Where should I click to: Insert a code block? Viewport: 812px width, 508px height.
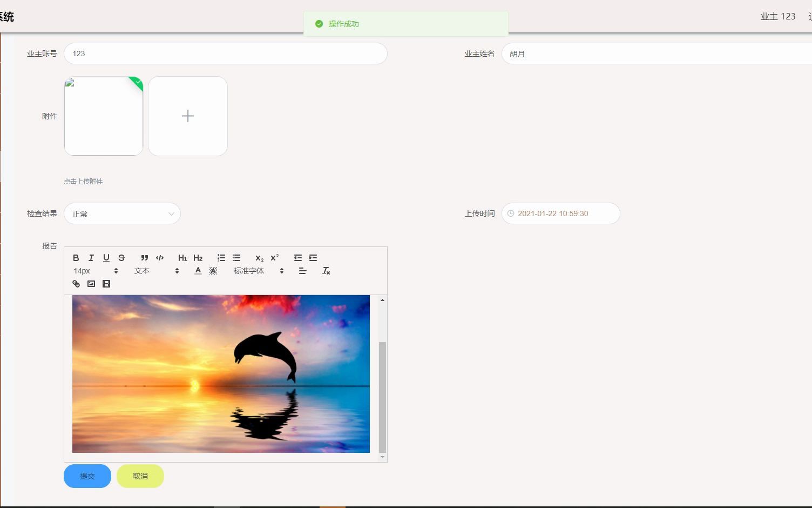(x=160, y=258)
